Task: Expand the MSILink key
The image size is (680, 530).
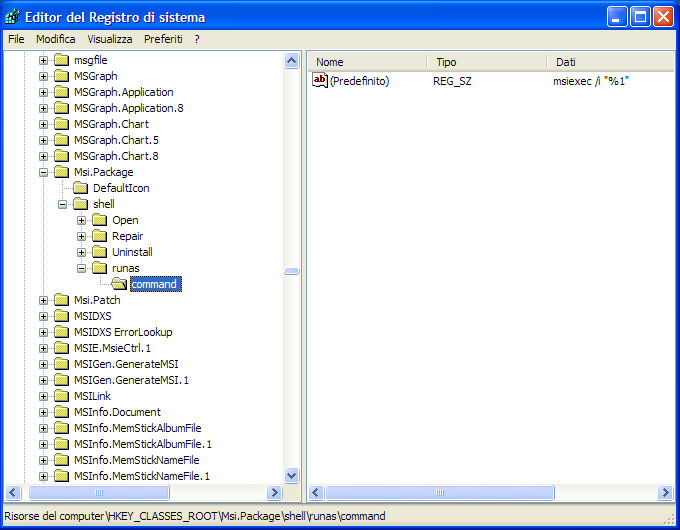Action: (x=43, y=396)
